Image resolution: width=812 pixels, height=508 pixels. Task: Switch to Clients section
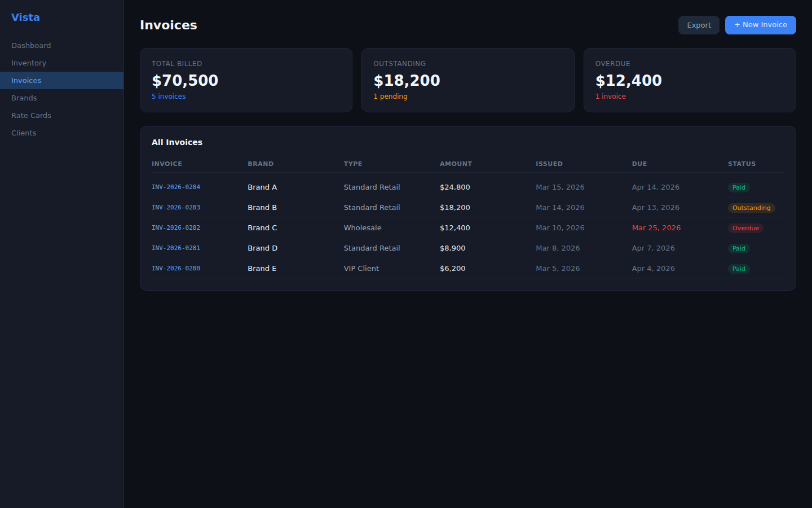[24, 133]
